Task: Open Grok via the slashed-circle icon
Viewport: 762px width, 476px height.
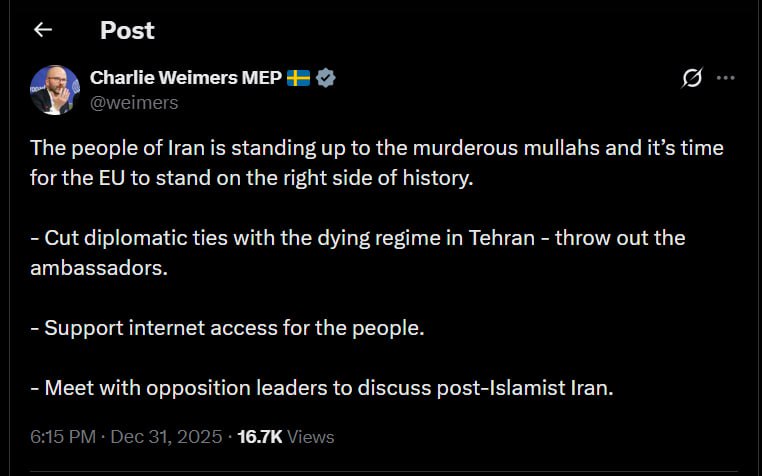Action: click(691, 78)
